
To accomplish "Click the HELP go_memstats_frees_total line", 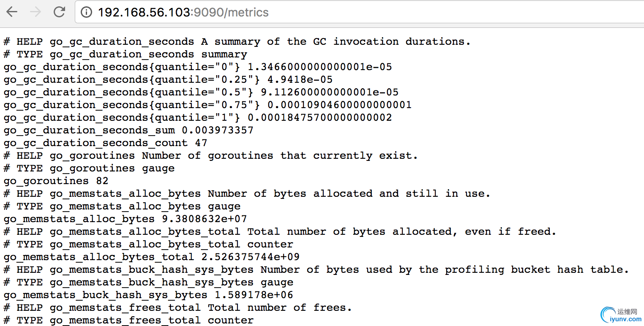I will tap(177, 308).
